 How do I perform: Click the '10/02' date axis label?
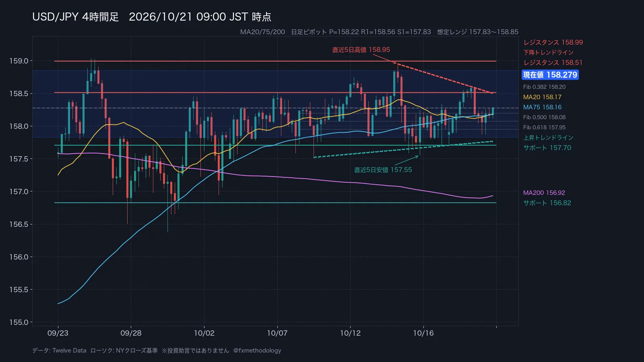click(x=204, y=333)
